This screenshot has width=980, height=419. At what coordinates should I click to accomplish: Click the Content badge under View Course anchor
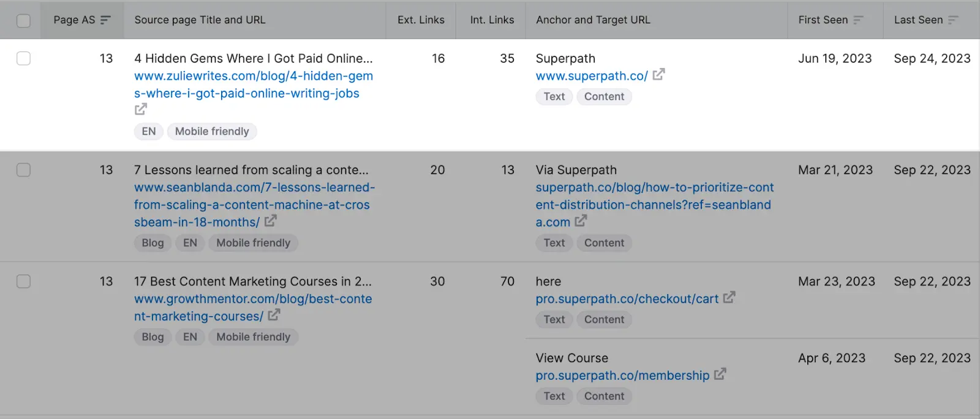(604, 396)
